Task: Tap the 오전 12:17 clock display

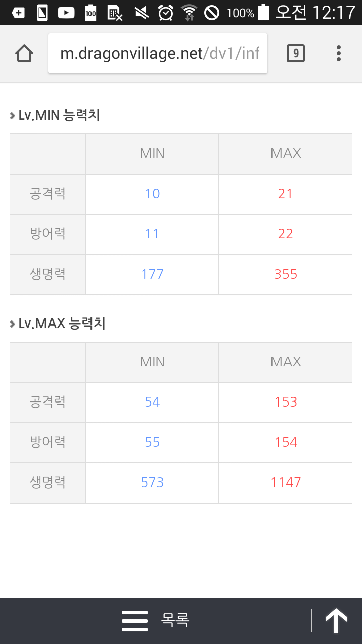Action: click(315, 13)
